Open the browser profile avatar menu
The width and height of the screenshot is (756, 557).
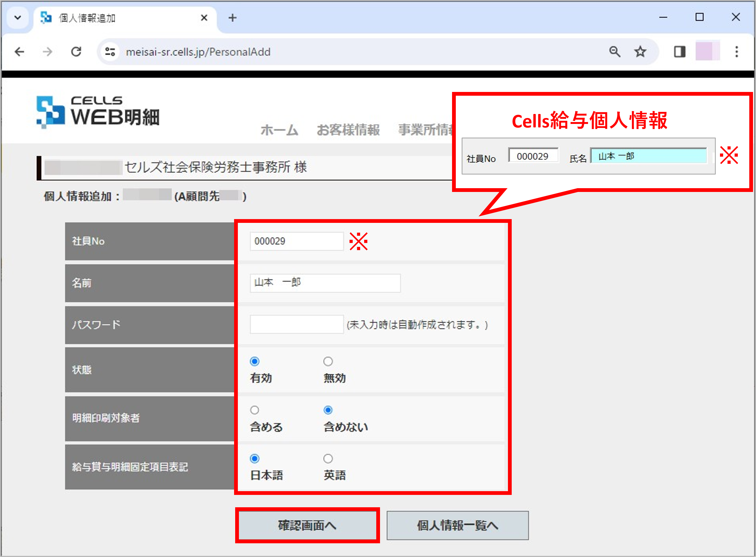click(707, 52)
